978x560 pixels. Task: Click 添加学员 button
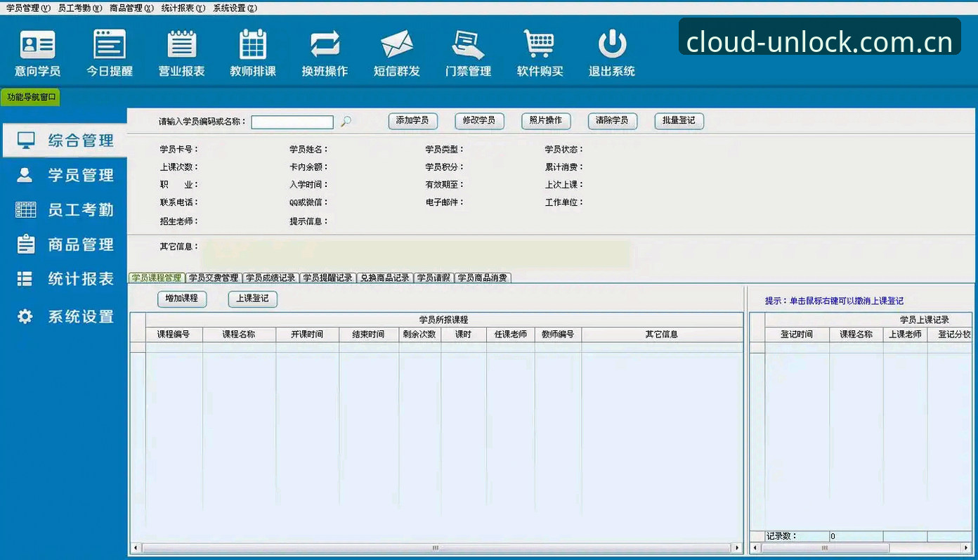(412, 121)
